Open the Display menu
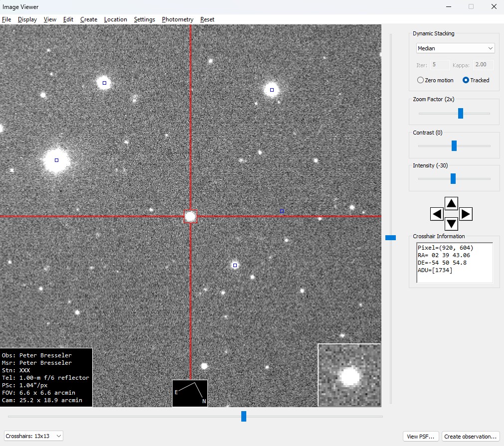The width and height of the screenshot is (504, 446). point(27,19)
